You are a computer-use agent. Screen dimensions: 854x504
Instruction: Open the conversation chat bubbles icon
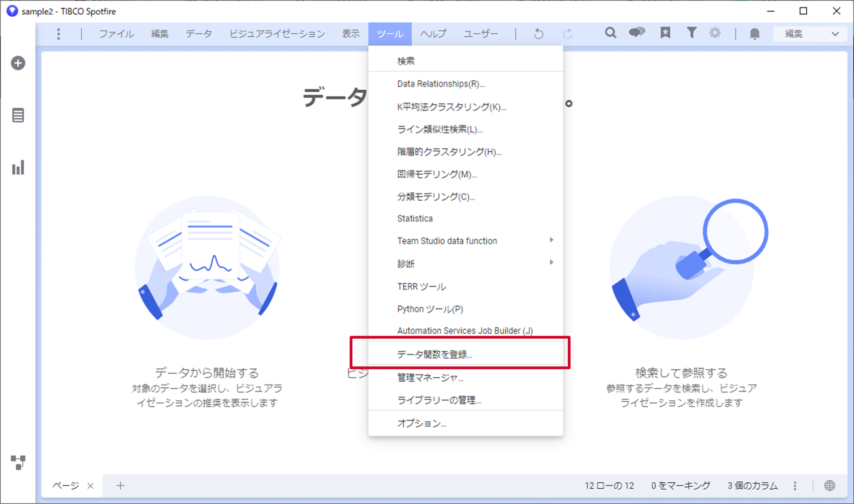point(637,33)
